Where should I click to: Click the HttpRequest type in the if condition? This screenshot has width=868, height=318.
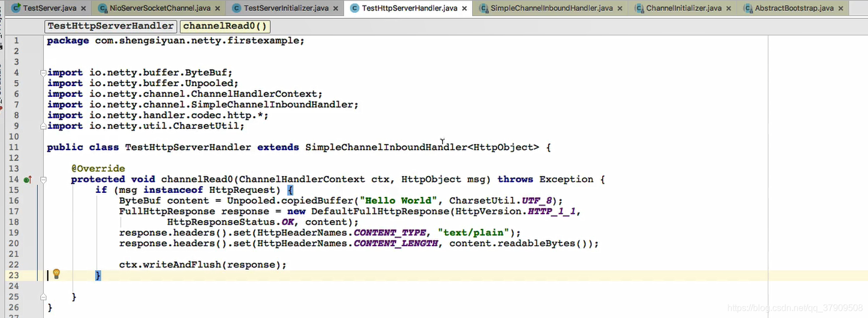coord(242,190)
